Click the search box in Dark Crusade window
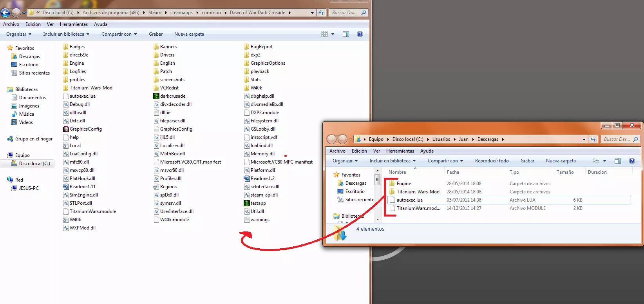 (x=348, y=13)
